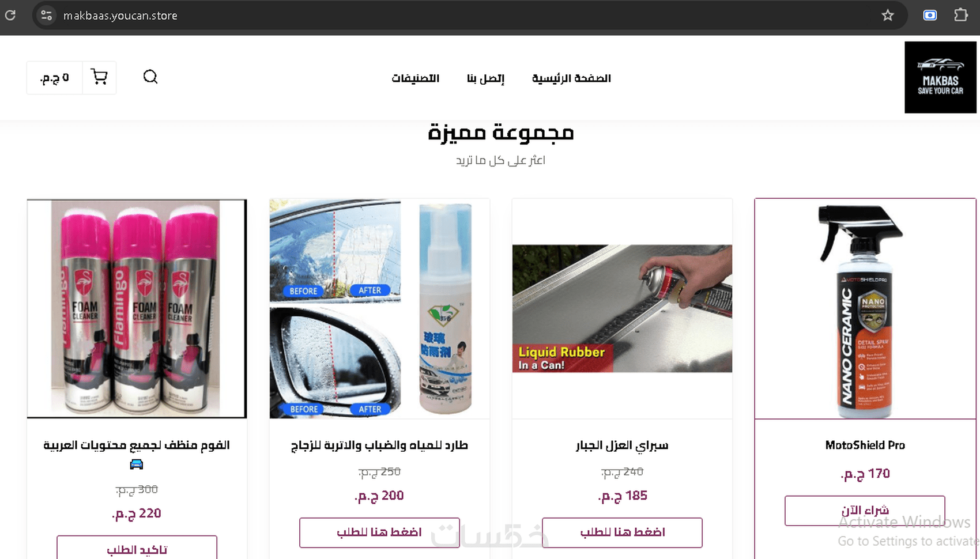Viewport: 980px width, 559px height.
Task: Open the store search magnifier icon
Action: tap(150, 77)
